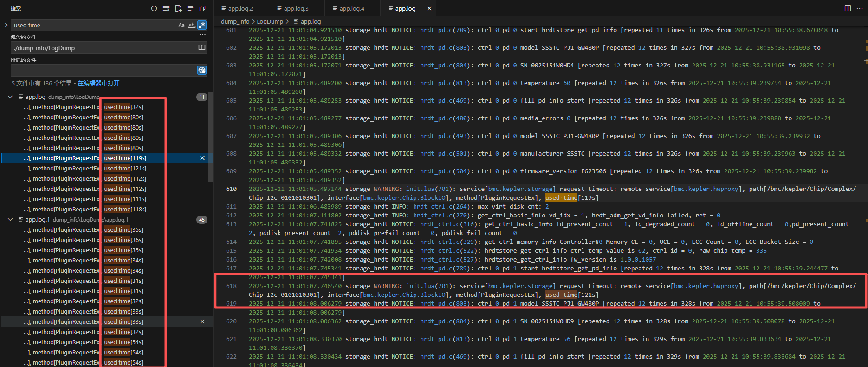Toggle use exclude settings and ignore files
The width and height of the screenshot is (868, 367).
pos(202,70)
